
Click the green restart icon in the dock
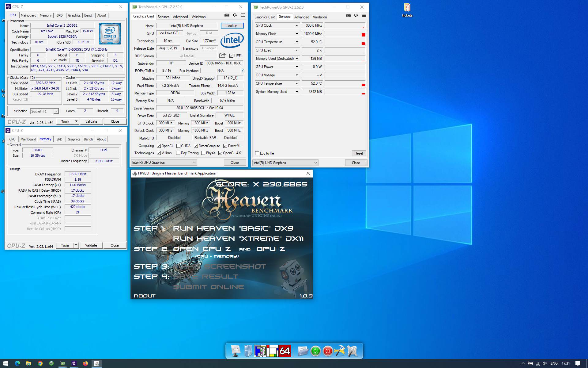(x=315, y=351)
